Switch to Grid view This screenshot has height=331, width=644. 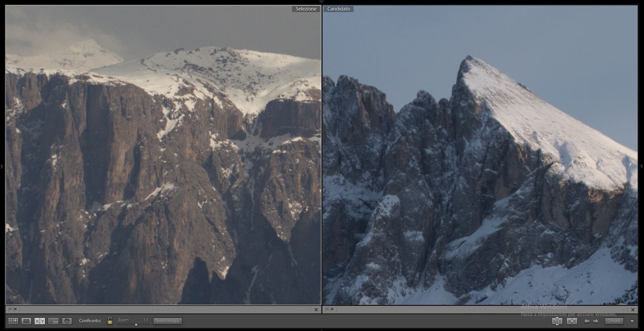pyautogui.click(x=13, y=321)
